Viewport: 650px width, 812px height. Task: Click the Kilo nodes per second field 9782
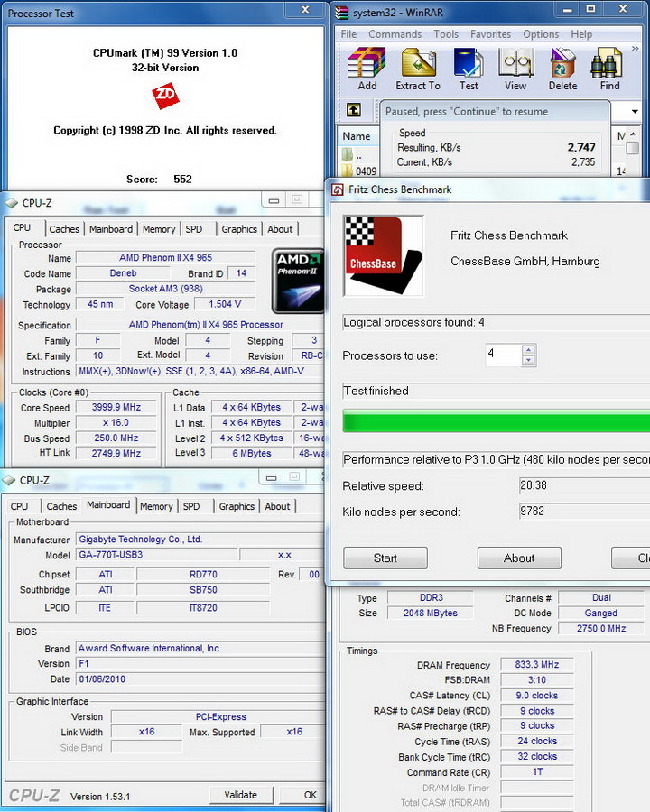[584, 512]
